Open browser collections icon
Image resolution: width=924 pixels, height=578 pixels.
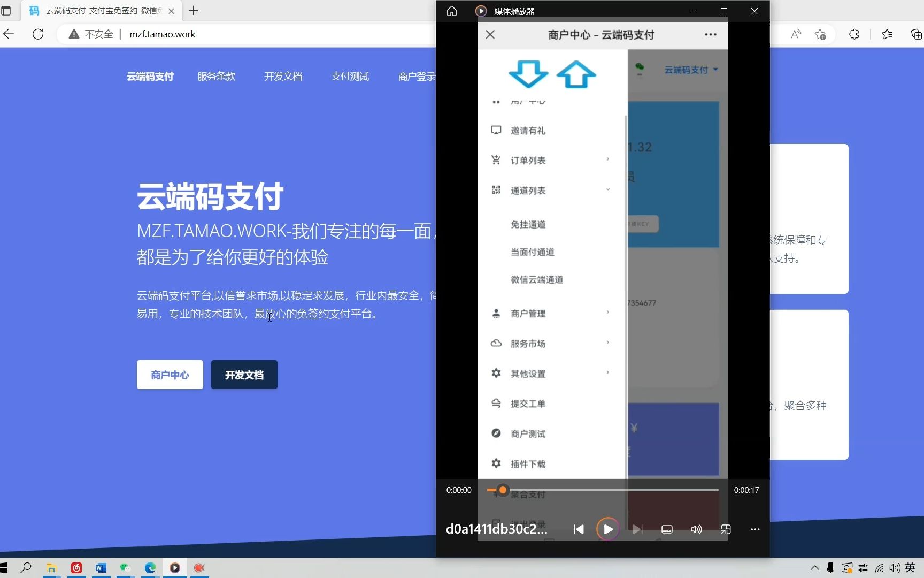coord(916,34)
